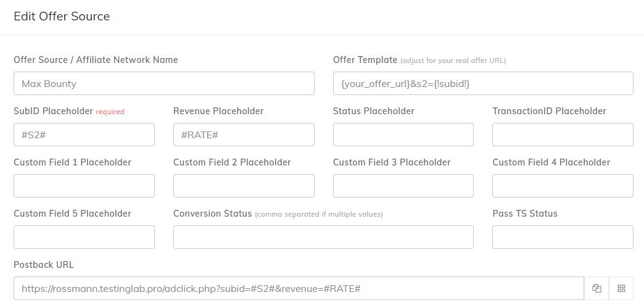
Task: Click the 'Pass TS Status' label
Action: [x=525, y=214]
